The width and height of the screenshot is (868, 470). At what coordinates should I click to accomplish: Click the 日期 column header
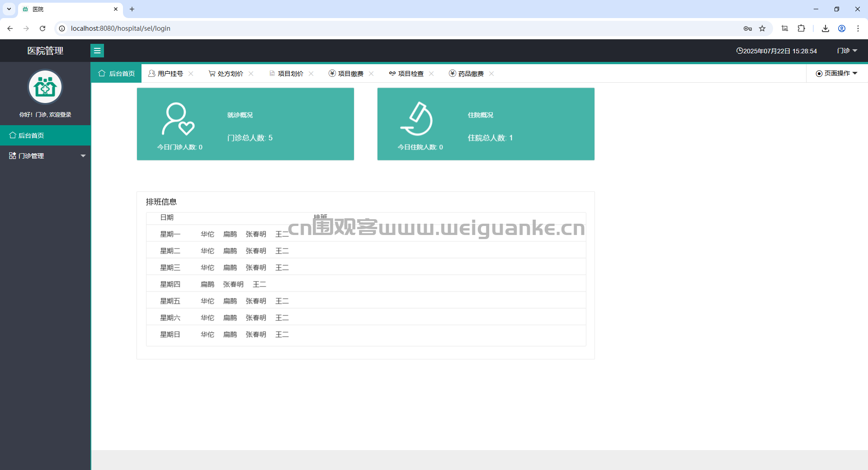tap(167, 217)
